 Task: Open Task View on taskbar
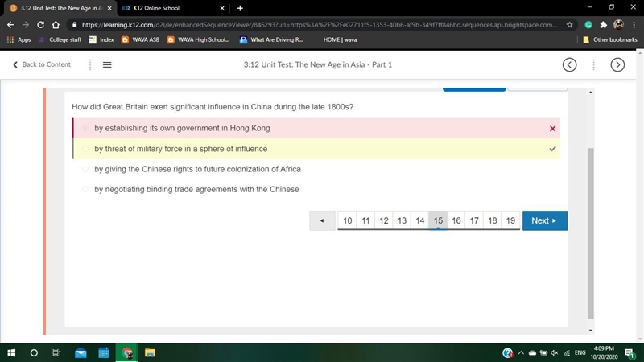coord(56,353)
